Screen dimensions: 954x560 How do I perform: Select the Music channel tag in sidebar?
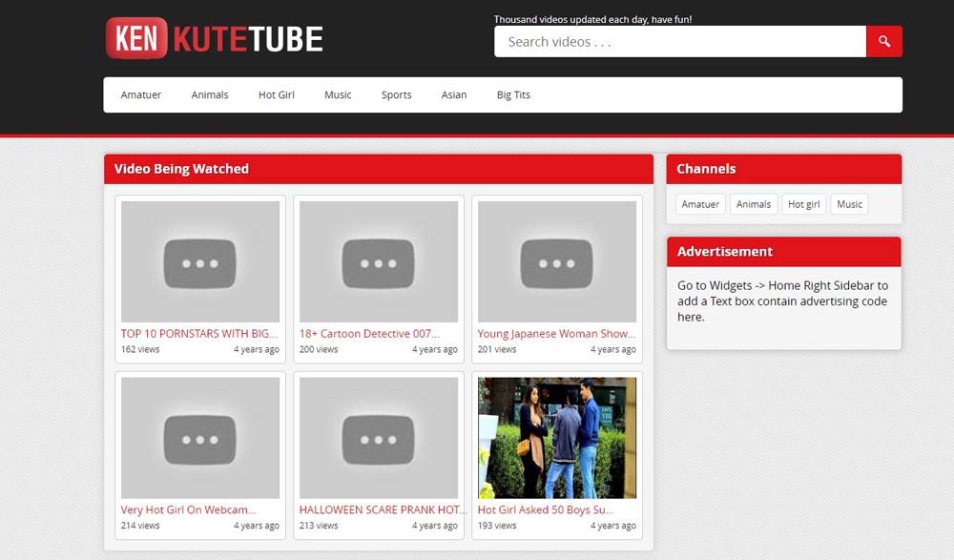849,204
